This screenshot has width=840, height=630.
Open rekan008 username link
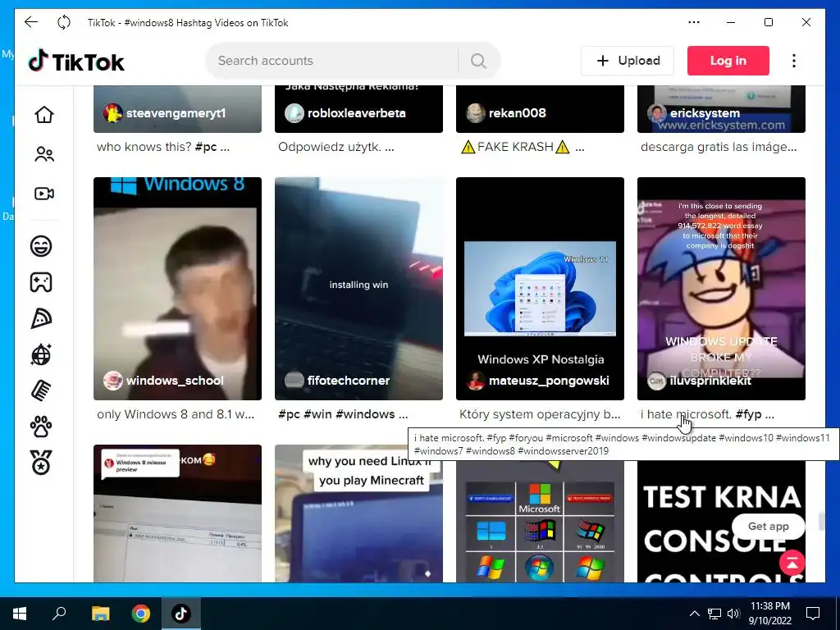click(x=518, y=113)
